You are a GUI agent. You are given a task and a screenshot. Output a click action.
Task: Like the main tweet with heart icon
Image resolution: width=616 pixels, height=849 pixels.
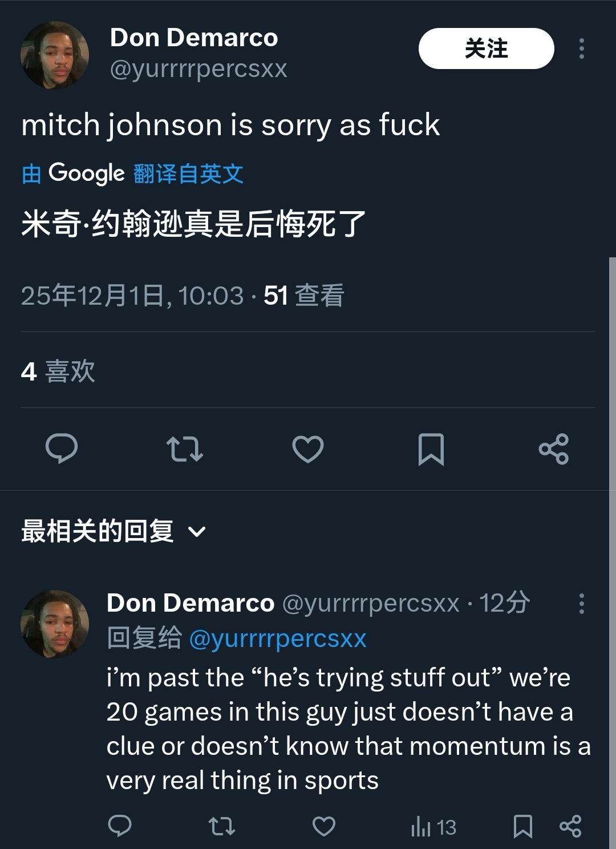tap(308, 448)
